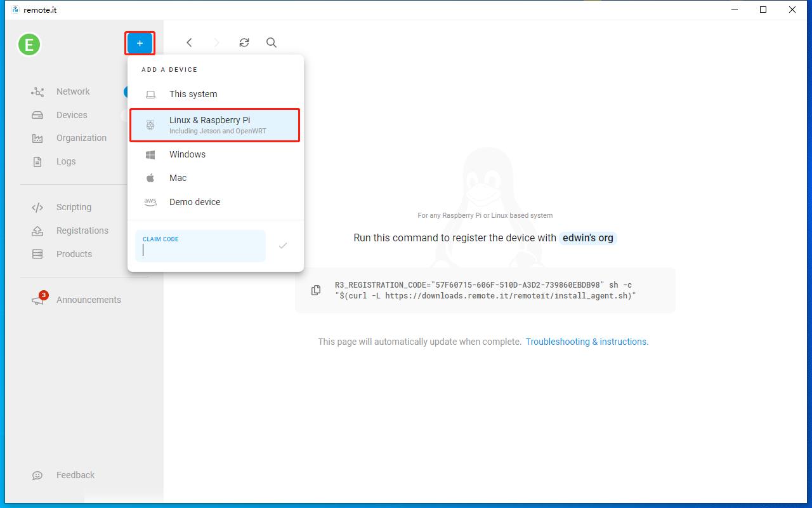Select This system in Add a Device menu
812x508 pixels.
pyautogui.click(x=216, y=94)
